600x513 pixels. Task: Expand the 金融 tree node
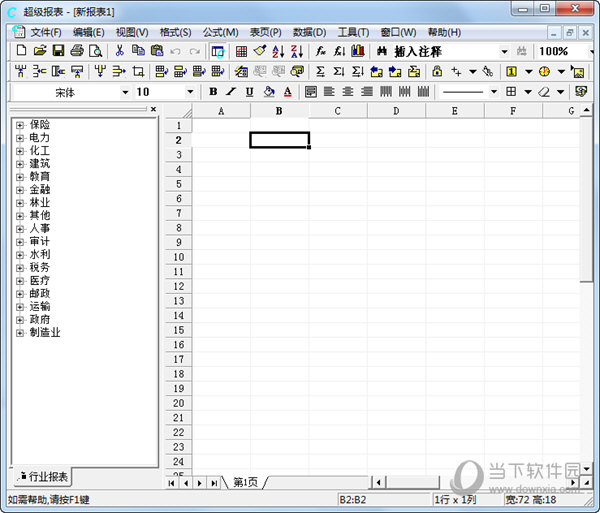pyautogui.click(x=20, y=190)
